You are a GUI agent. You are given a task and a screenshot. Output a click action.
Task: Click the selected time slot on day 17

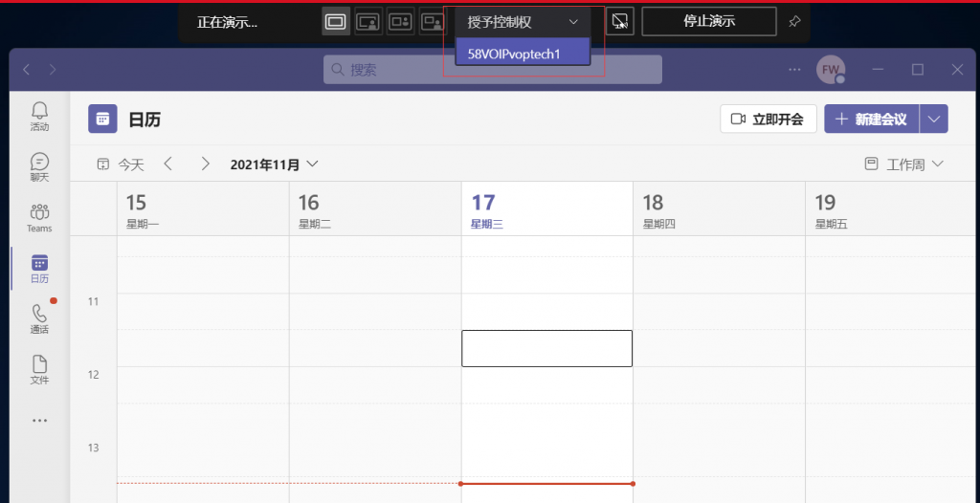[x=546, y=348]
